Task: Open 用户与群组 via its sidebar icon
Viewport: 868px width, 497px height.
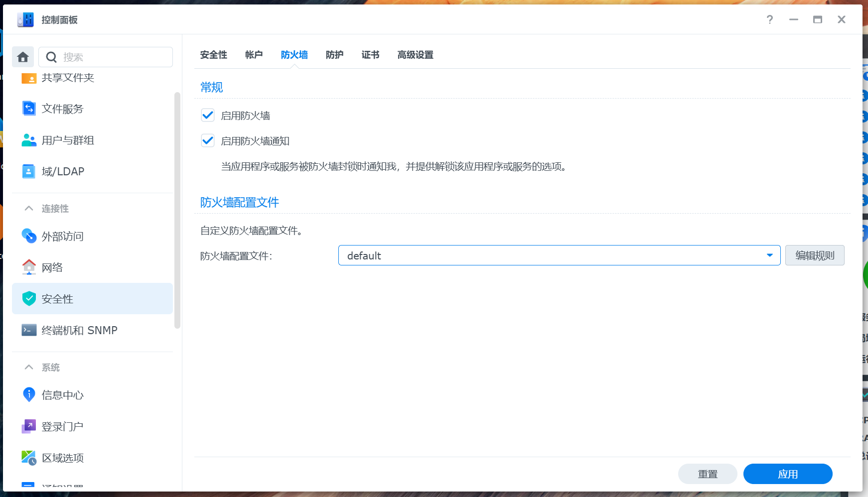Action: (x=28, y=140)
